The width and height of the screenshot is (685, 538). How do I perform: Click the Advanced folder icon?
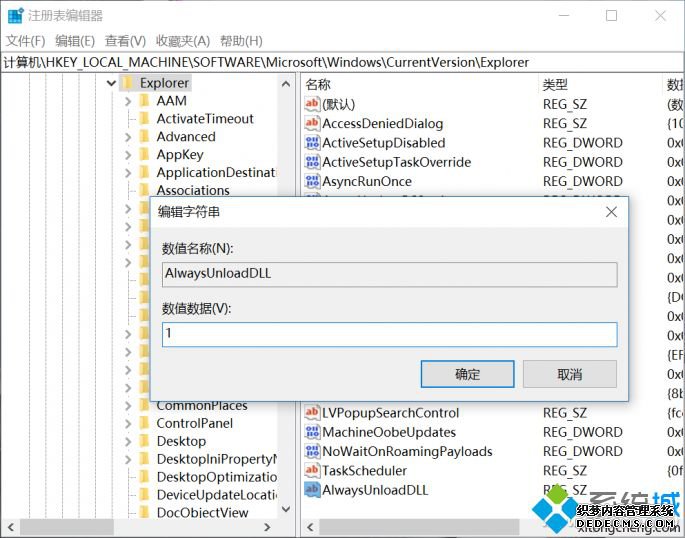pos(144,136)
